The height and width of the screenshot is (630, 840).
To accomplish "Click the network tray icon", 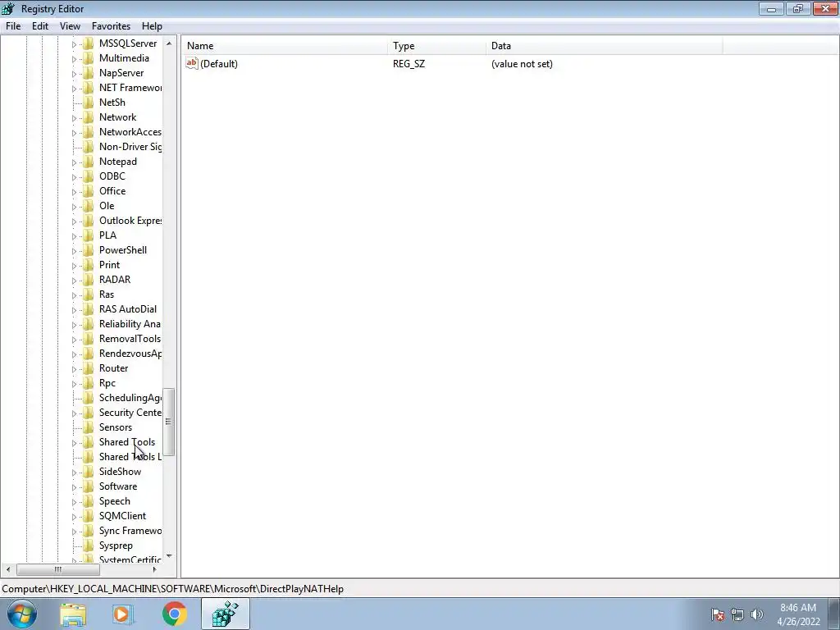I will [737, 614].
